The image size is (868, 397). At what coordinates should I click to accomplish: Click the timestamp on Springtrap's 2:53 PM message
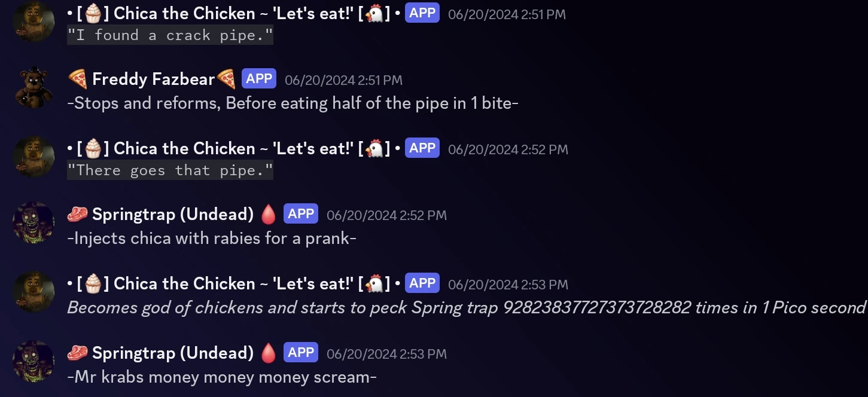point(386,354)
